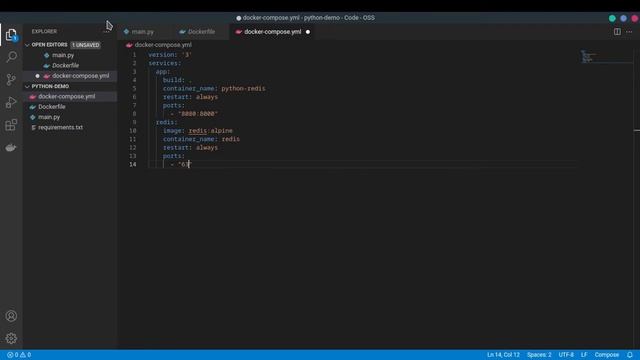Click the split editor right icon

(617, 31)
